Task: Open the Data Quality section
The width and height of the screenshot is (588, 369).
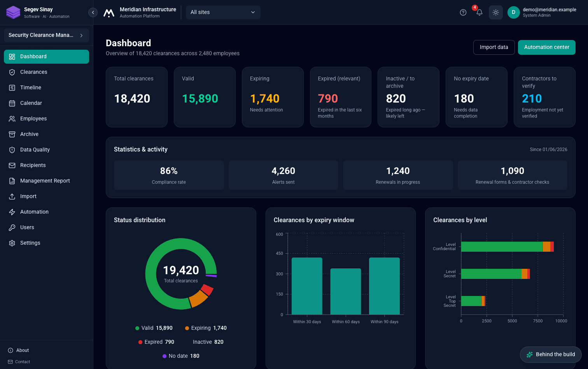Action: tap(46, 150)
